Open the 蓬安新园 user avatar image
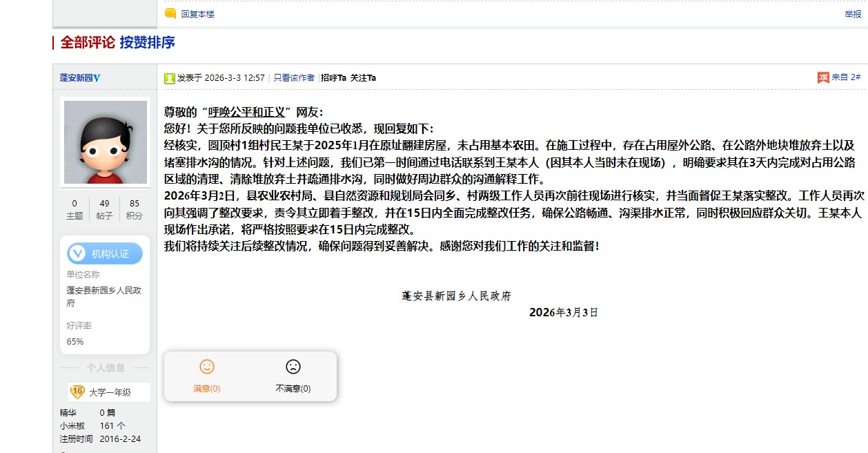Screen dimensions: 868x453 click(106, 142)
